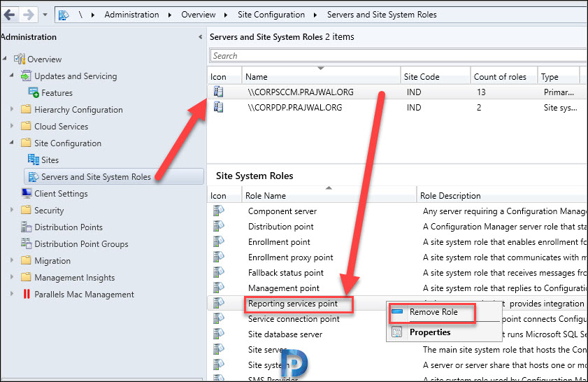The image size is (588, 382).
Task: Click the Distribution Points icon
Action: point(27,227)
